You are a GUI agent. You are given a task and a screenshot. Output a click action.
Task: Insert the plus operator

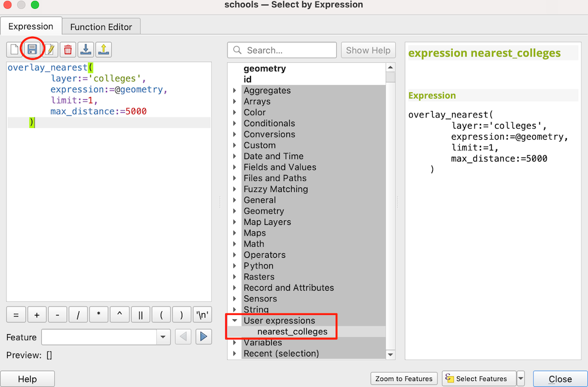coord(36,315)
